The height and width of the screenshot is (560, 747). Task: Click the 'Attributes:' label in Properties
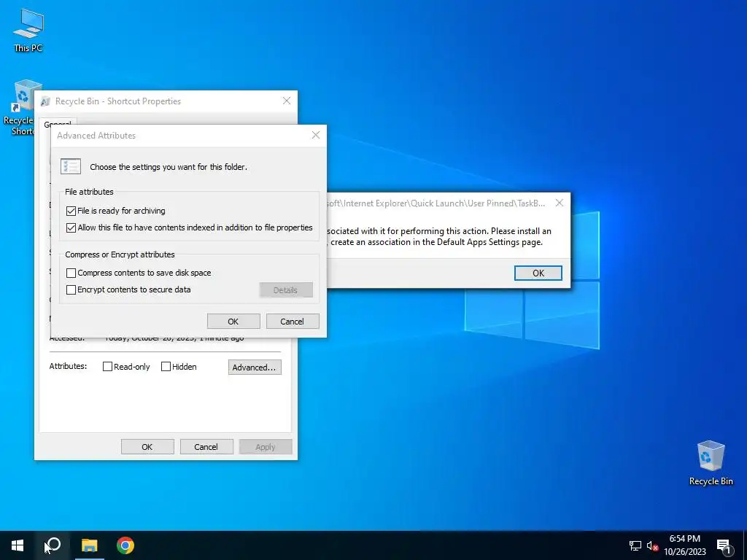[x=68, y=366]
